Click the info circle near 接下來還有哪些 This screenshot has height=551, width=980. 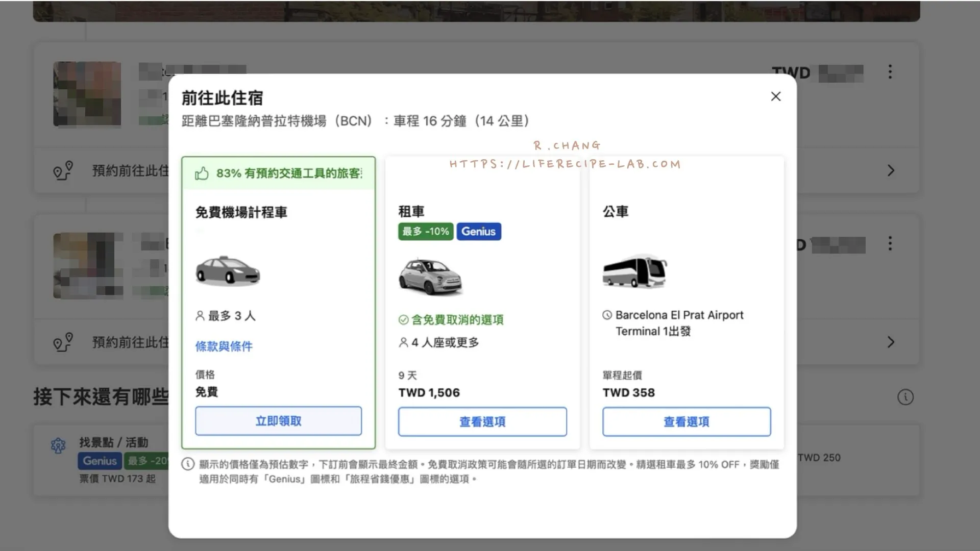pyautogui.click(x=905, y=397)
